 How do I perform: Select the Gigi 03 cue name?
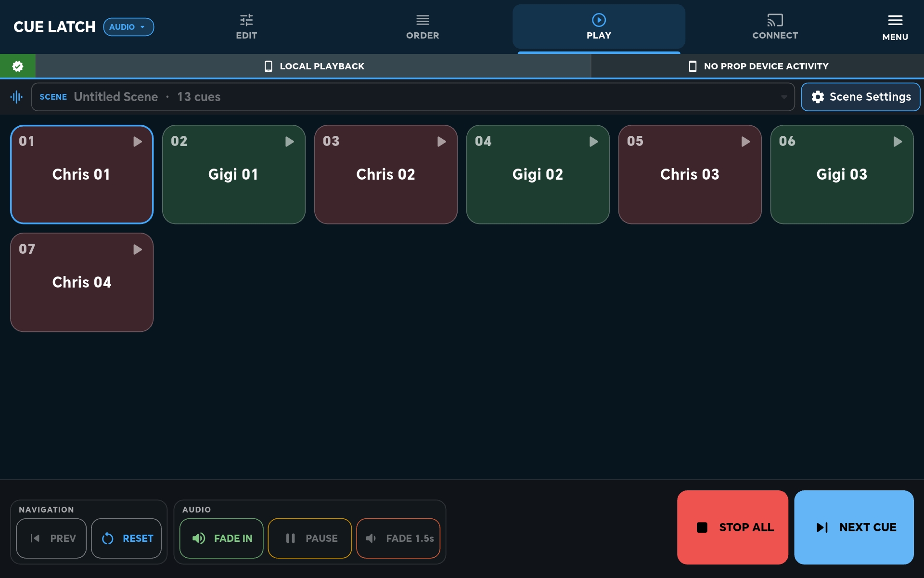(842, 174)
